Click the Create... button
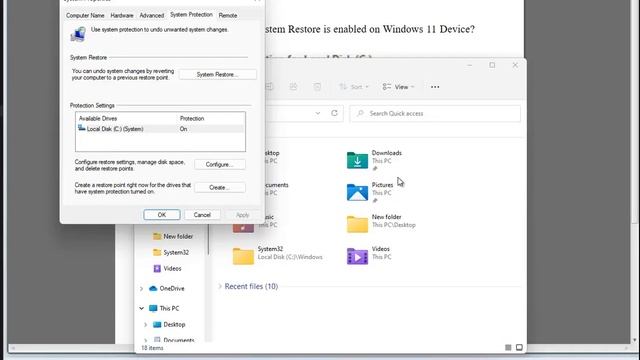 tap(220, 187)
